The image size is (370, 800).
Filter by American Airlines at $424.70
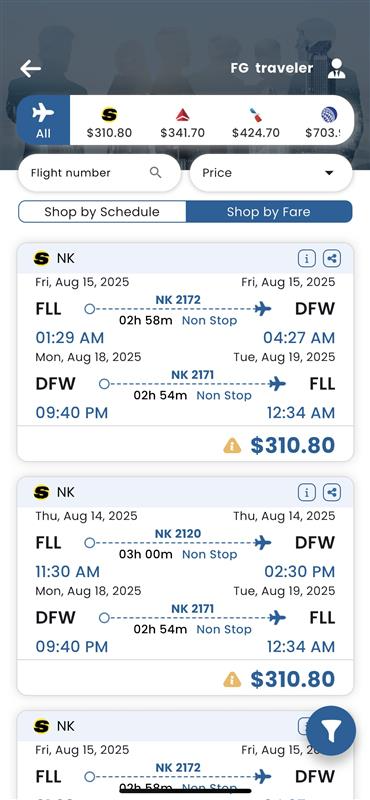point(256,122)
